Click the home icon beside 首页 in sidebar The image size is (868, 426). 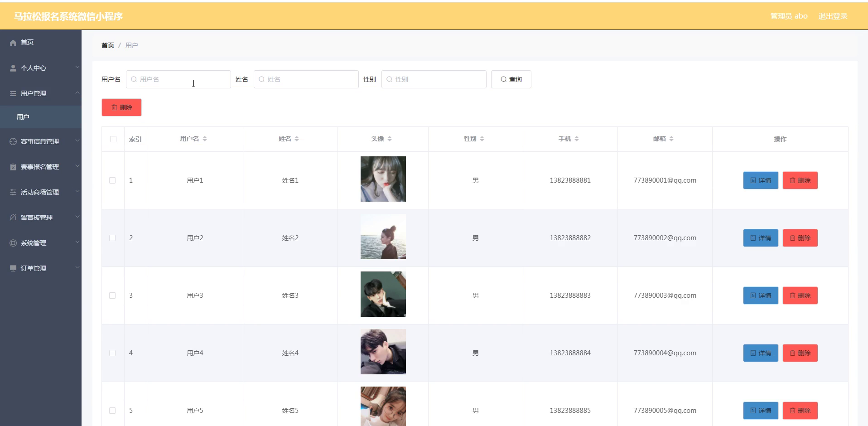click(x=13, y=43)
